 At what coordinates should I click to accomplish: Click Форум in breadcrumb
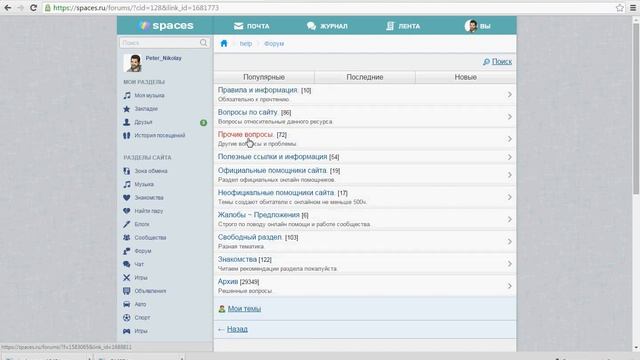274,43
